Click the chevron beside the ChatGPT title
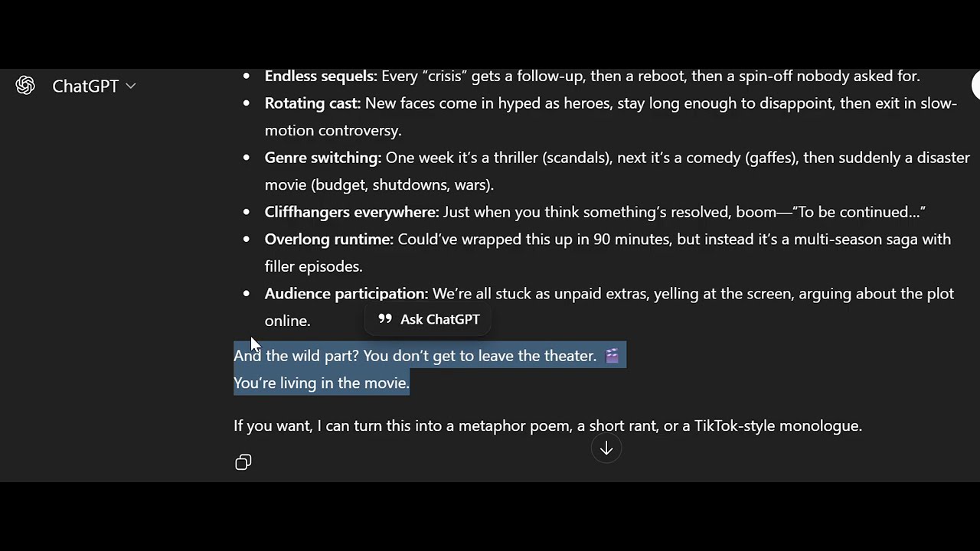Image resolution: width=980 pixels, height=551 pixels. [131, 86]
